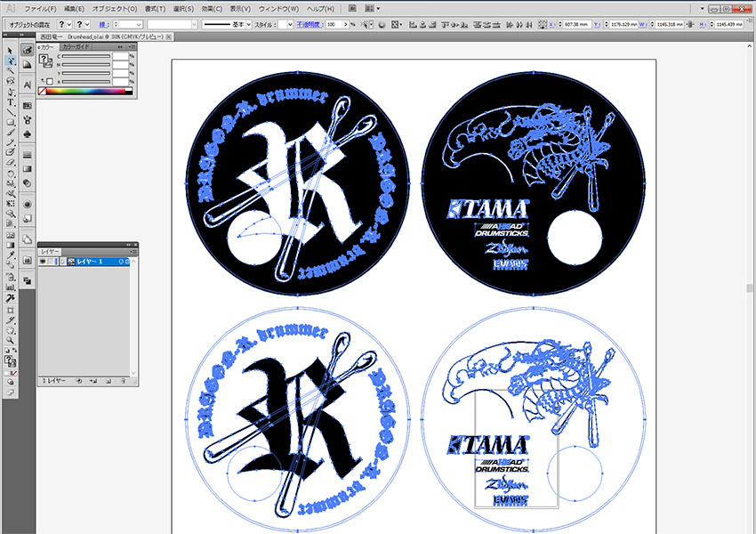Open the Stroke panel dock icon

point(27,155)
